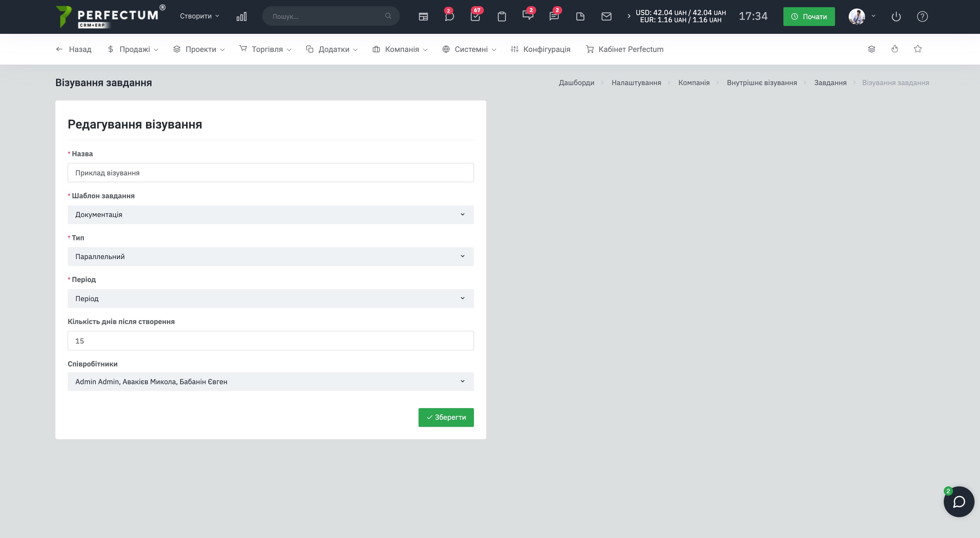The height and width of the screenshot is (538, 980).
Task: Click the calendar icon in top bar
Action: point(423,16)
